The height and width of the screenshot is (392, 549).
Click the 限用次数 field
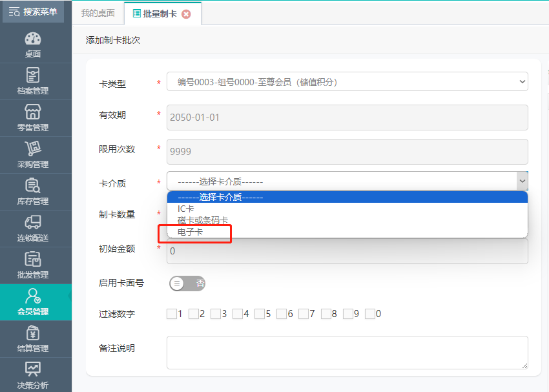347,152
